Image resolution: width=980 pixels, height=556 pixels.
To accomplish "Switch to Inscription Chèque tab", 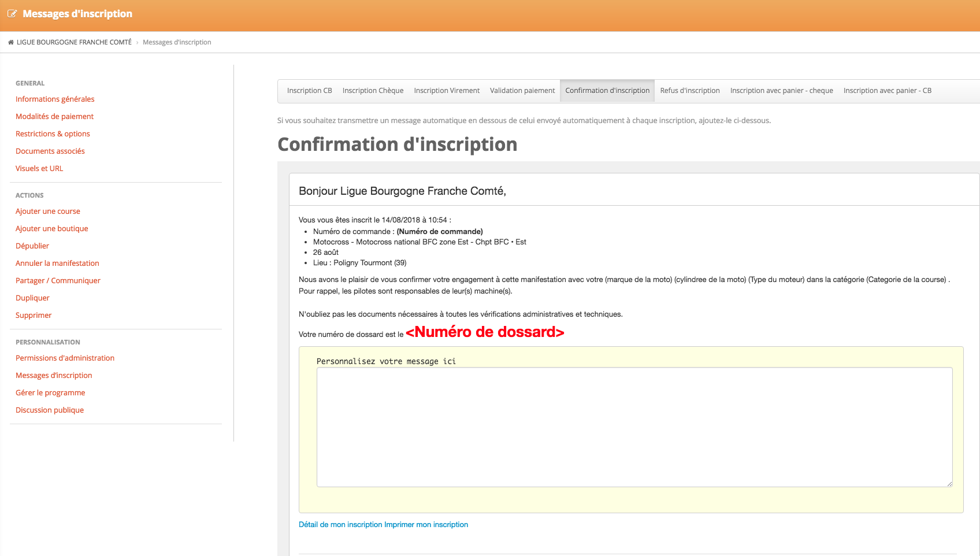I will [x=373, y=91].
